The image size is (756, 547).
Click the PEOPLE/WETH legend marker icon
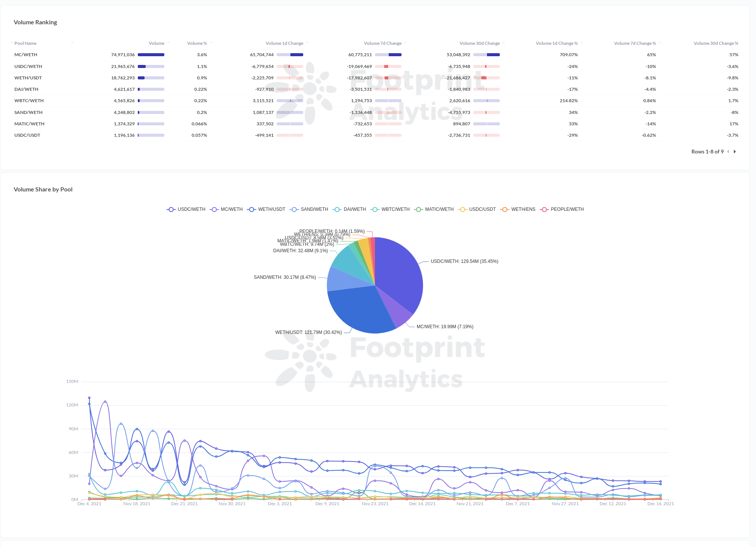coord(545,209)
